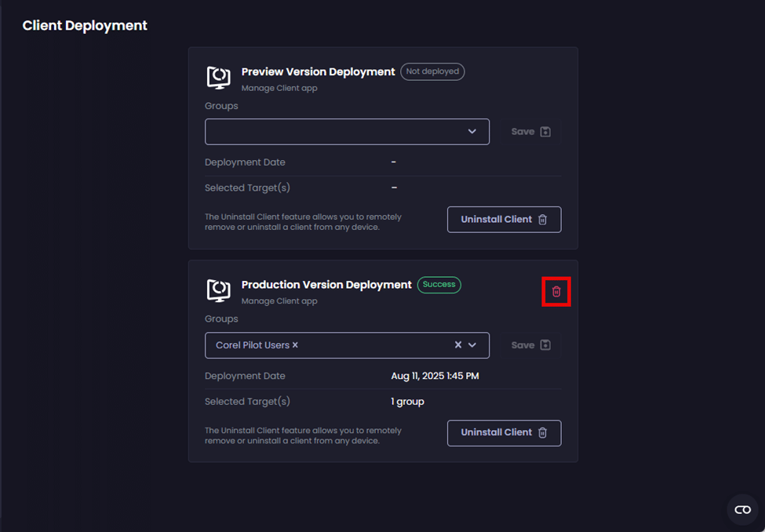This screenshot has height=532, width=765.
Task: Click the green Success status badge
Action: (439, 285)
